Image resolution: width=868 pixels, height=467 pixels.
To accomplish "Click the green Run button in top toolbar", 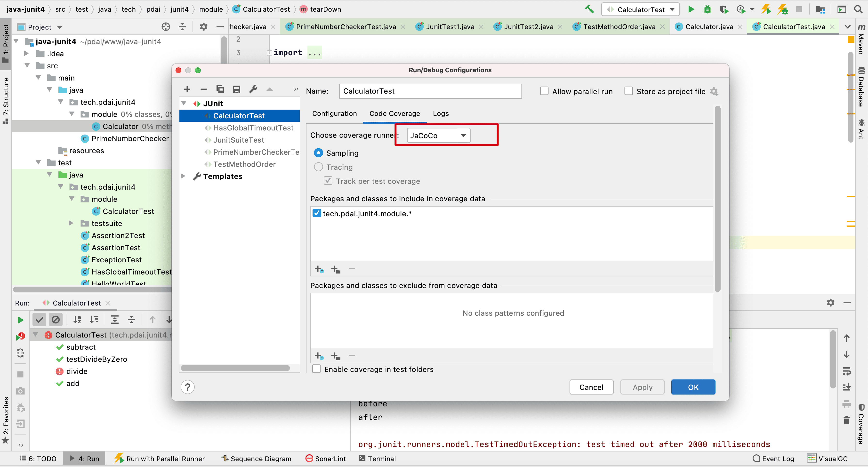I will pyautogui.click(x=691, y=9).
